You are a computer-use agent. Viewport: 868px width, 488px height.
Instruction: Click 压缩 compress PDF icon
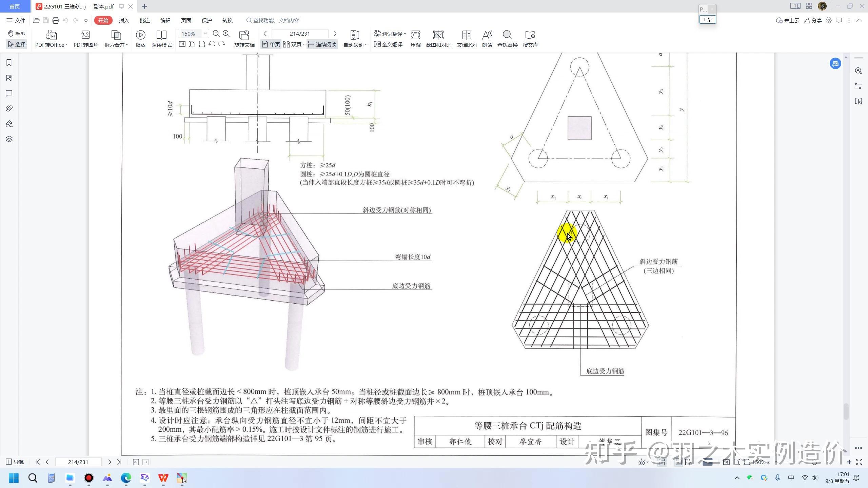(x=415, y=39)
